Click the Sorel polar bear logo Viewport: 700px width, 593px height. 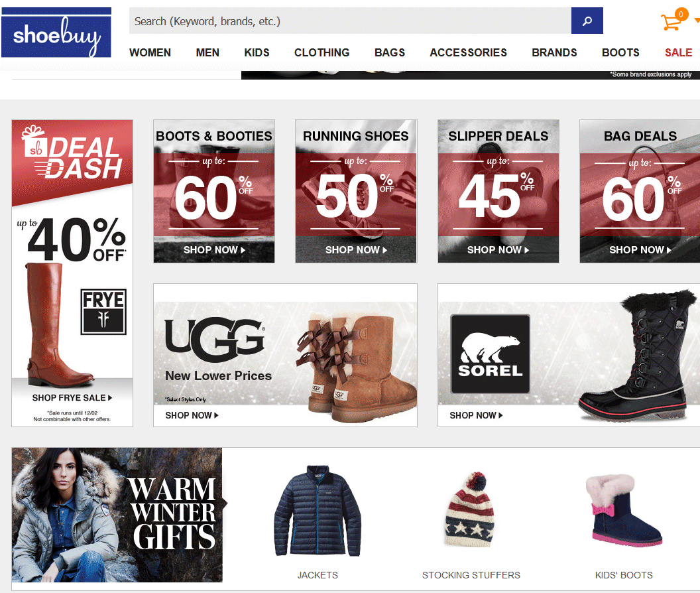tap(490, 354)
